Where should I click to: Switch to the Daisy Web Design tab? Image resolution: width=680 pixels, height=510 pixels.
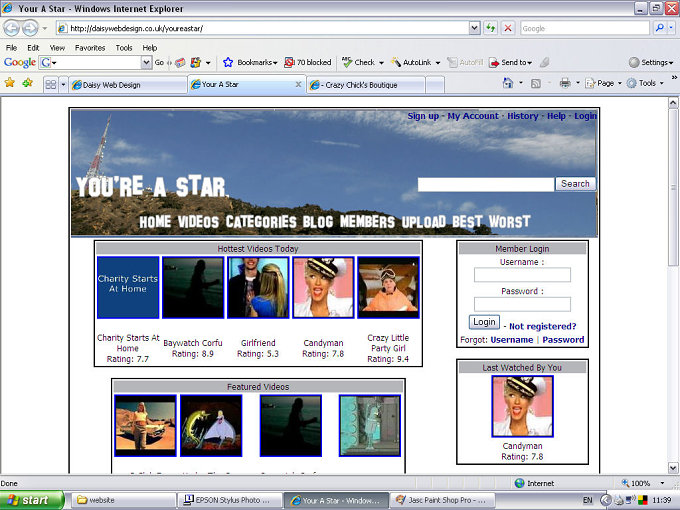click(128, 85)
